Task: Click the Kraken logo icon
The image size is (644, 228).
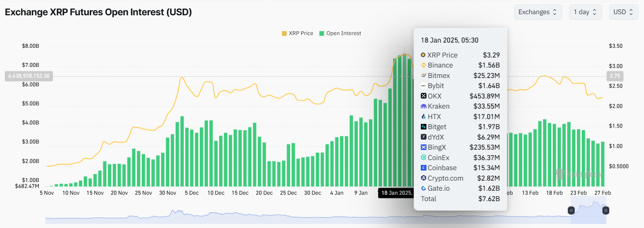Action: pos(423,106)
